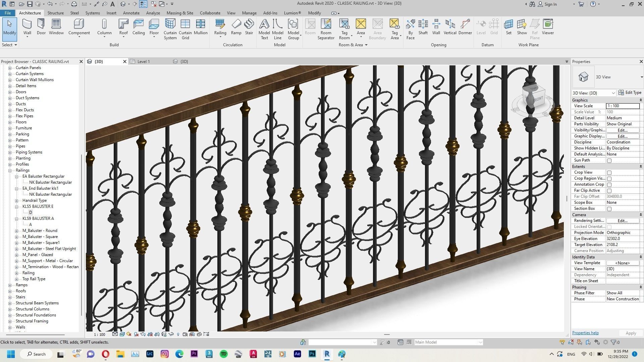Viewport: 644px width, 362px height.
Task: Open Sign In in title bar
Action: click(x=547, y=4)
